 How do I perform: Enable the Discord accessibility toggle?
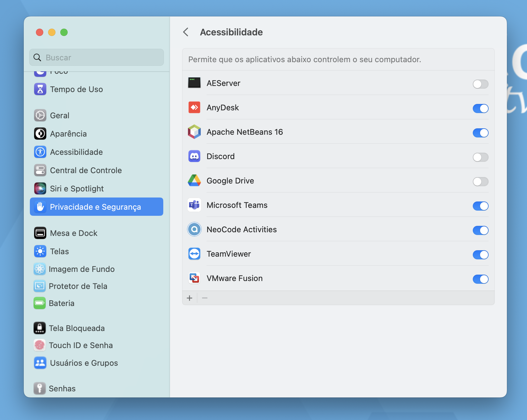(x=480, y=157)
